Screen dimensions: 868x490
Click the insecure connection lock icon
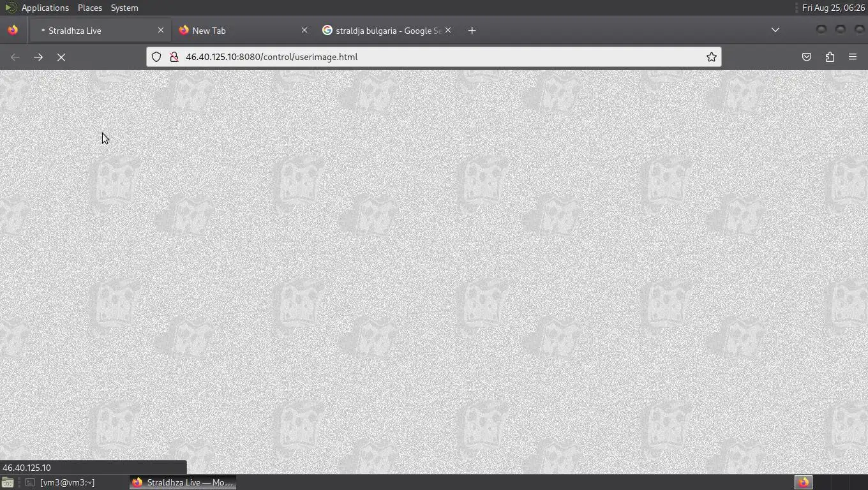174,57
